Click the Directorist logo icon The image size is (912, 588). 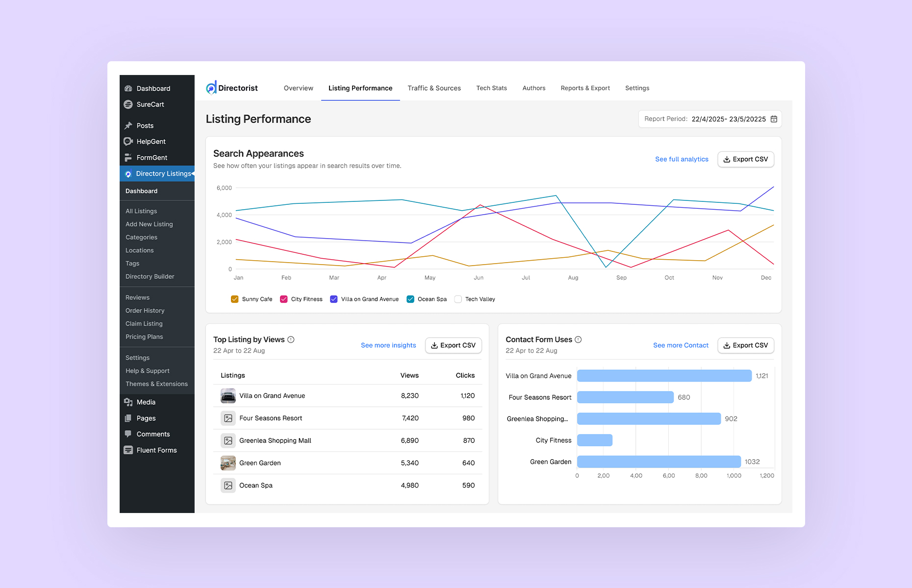click(211, 87)
